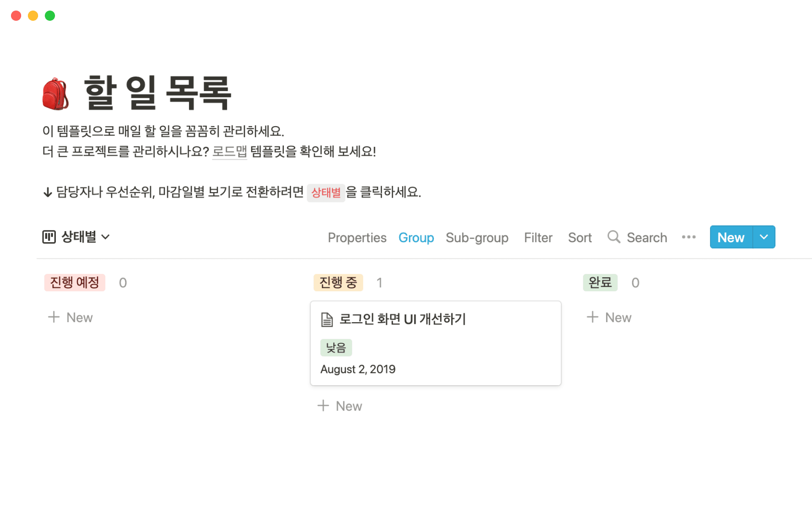Viewport: 812px width, 508px height.
Task: Follow the 로드맵 template link
Action: click(229, 151)
